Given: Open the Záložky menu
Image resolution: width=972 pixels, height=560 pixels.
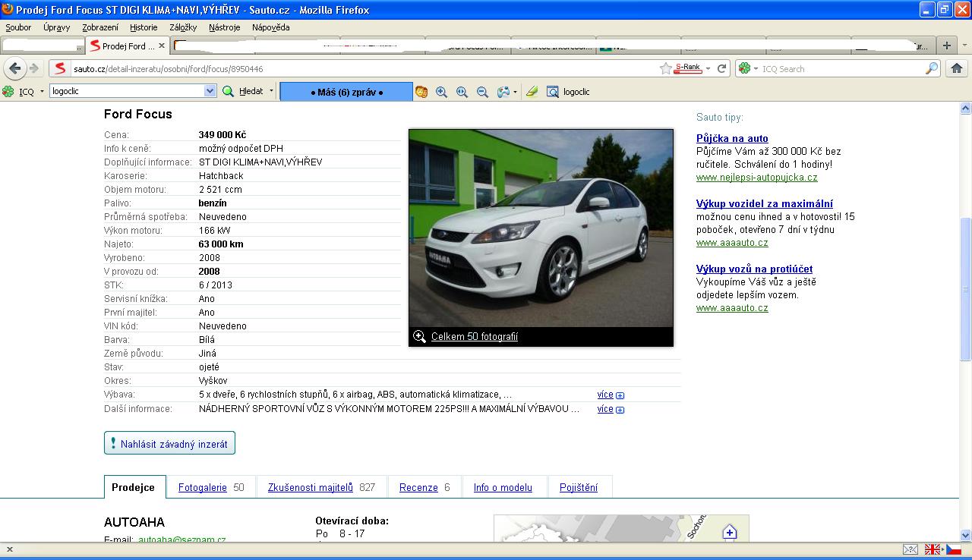Looking at the screenshot, I should click(183, 27).
